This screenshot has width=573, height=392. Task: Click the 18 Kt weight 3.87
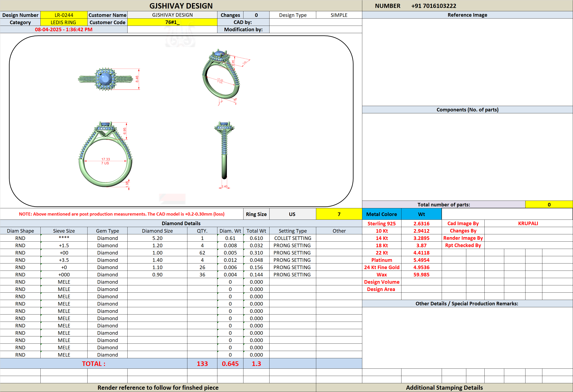(421, 245)
